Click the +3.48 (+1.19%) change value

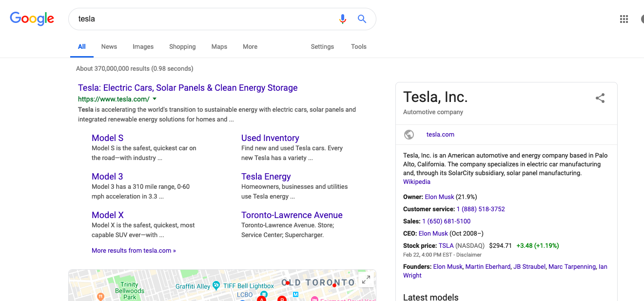[x=538, y=246]
